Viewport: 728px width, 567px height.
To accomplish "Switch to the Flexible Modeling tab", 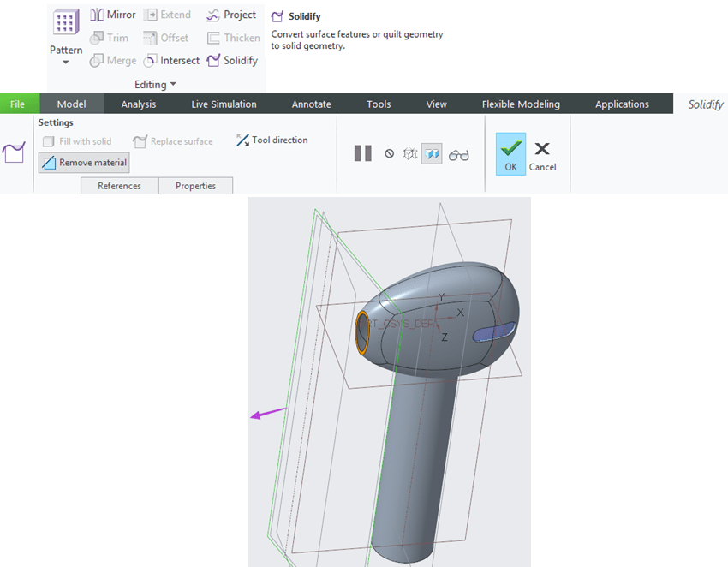I will pyautogui.click(x=521, y=104).
